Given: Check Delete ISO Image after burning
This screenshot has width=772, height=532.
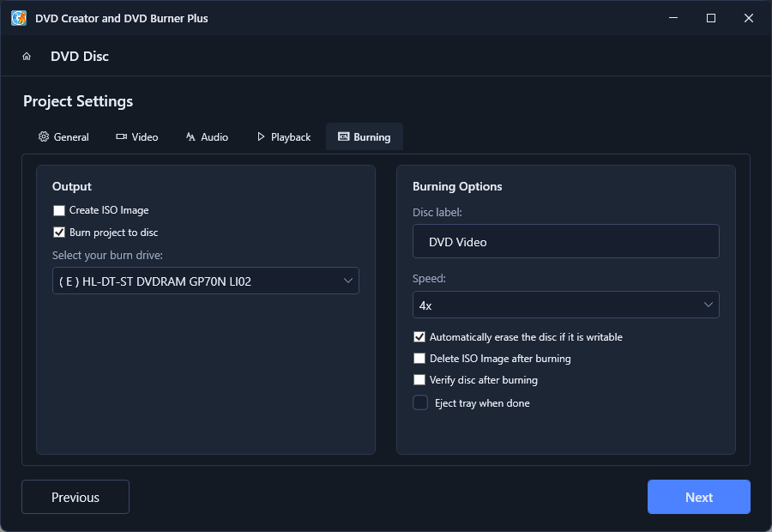Looking at the screenshot, I should [x=419, y=359].
